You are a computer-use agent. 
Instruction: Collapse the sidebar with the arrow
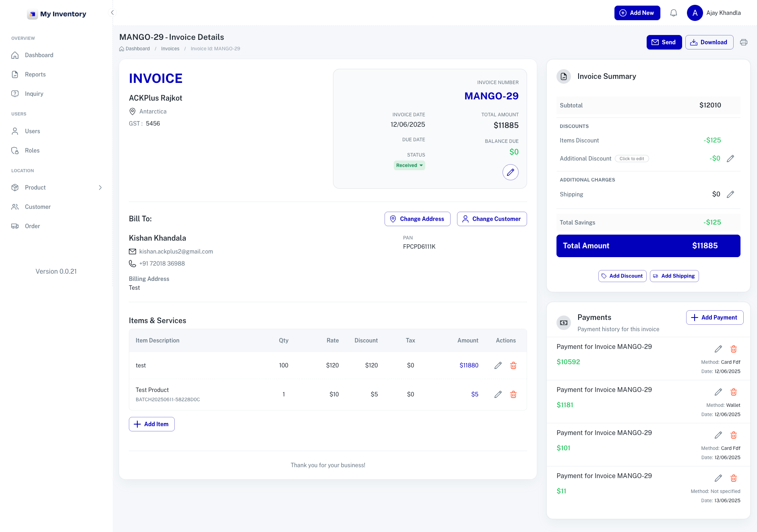(112, 12)
